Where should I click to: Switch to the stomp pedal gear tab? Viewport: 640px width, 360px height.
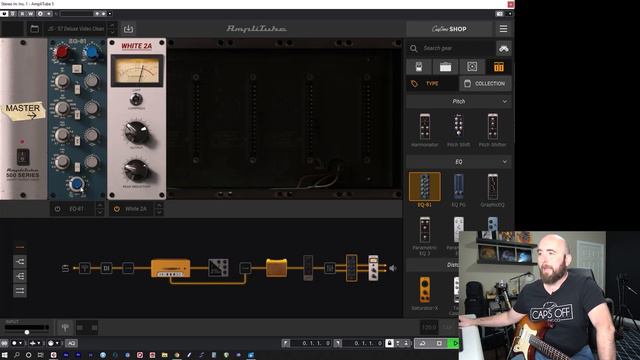click(x=418, y=67)
